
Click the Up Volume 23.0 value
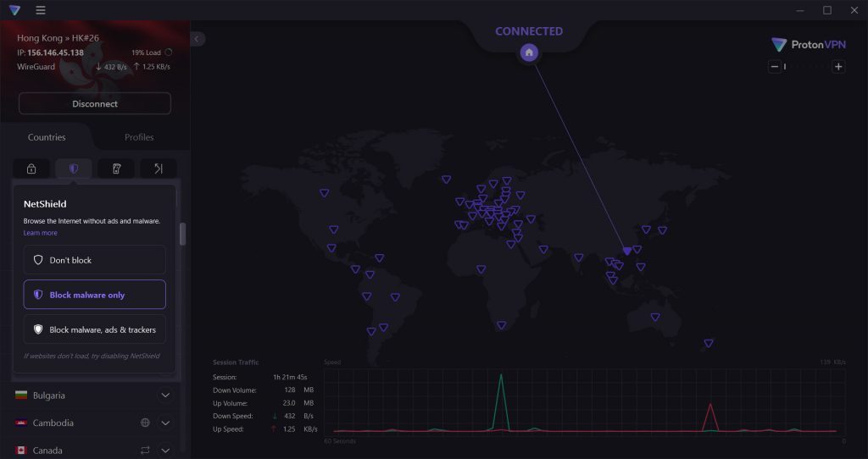tap(289, 403)
